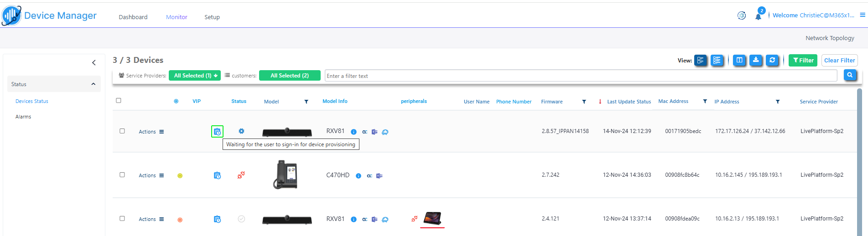Open the Network Topology link
This screenshot has height=236, width=868.
coord(830,38)
